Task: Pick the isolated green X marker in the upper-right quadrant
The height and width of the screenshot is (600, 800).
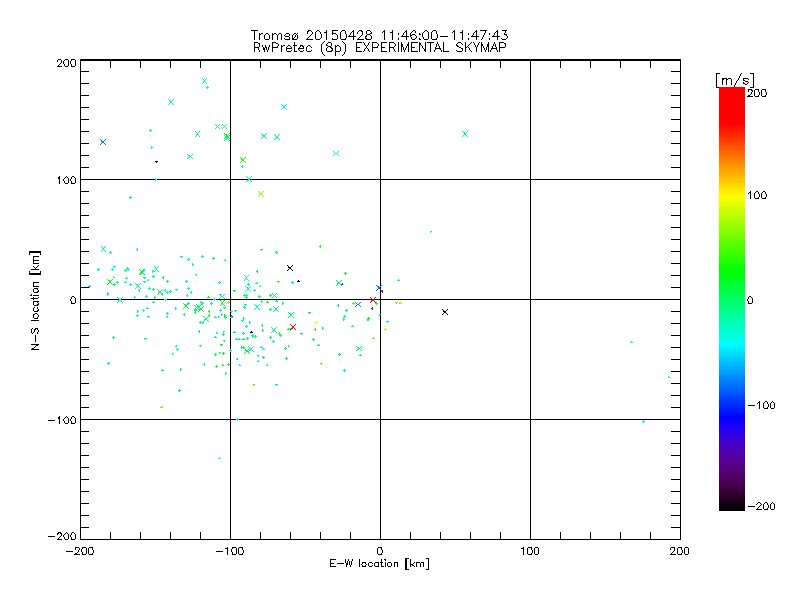Action: pyautogui.click(x=465, y=134)
